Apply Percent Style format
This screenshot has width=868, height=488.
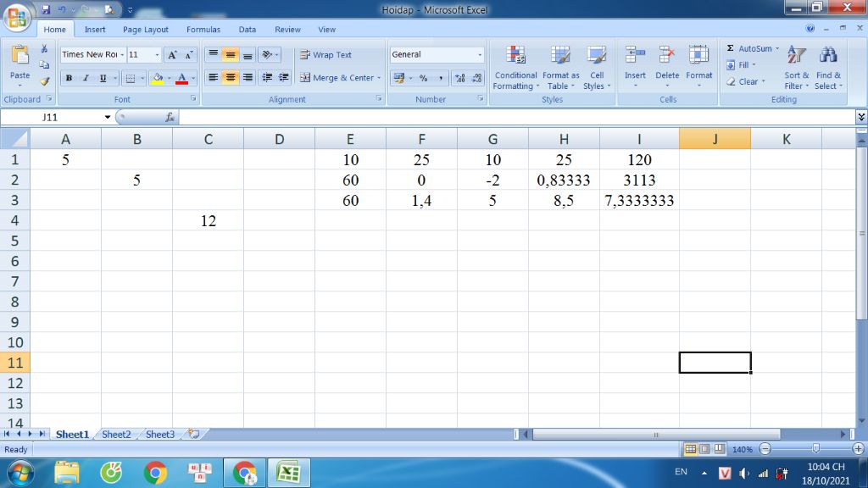pos(424,78)
